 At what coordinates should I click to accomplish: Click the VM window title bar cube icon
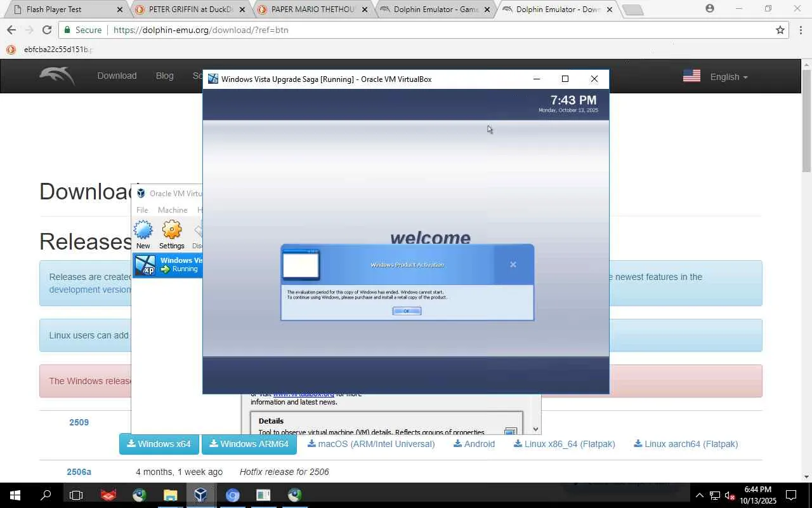213,79
